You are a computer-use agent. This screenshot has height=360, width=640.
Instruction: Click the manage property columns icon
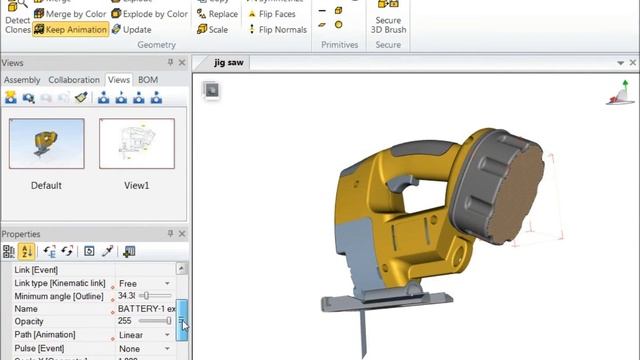pyautogui.click(x=129, y=251)
